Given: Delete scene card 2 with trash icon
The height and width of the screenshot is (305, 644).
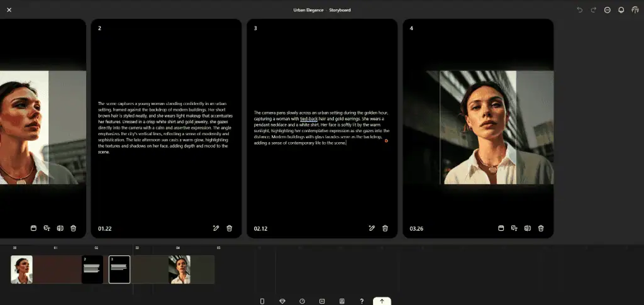Looking at the screenshot, I should point(230,228).
